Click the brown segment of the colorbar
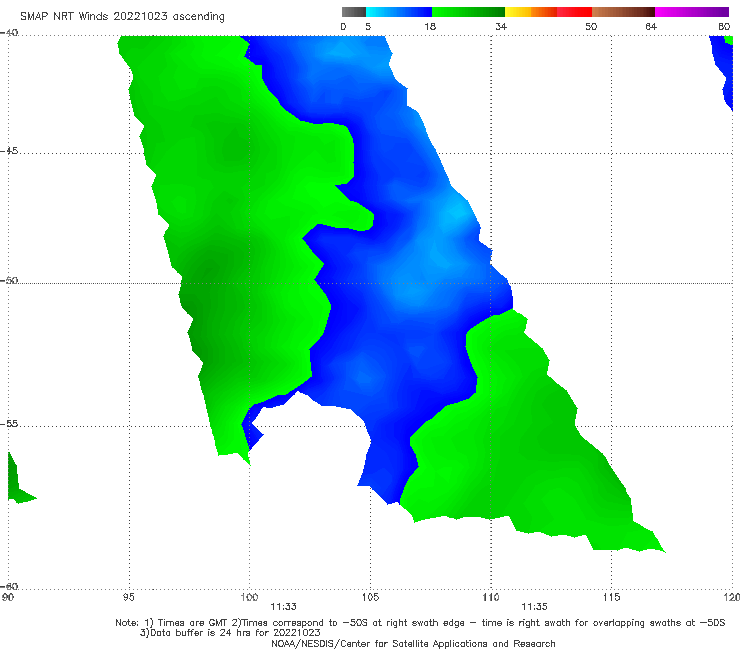This screenshot has height=650, width=740. (623, 12)
